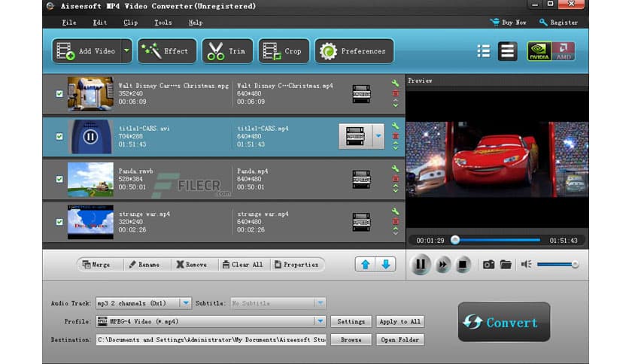Open the output format icon for Walt Disney row

pyautogui.click(x=361, y=94)
